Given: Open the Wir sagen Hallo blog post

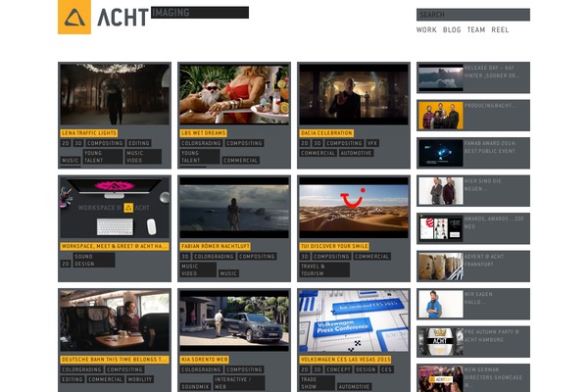Looking at the screenshot, I should coord(473,304).
